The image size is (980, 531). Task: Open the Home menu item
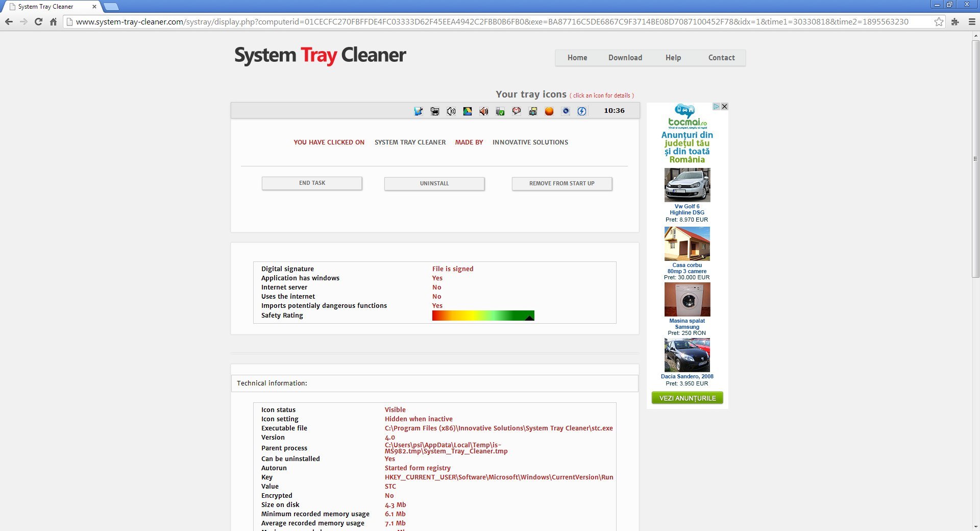click(x=577, y=58)
